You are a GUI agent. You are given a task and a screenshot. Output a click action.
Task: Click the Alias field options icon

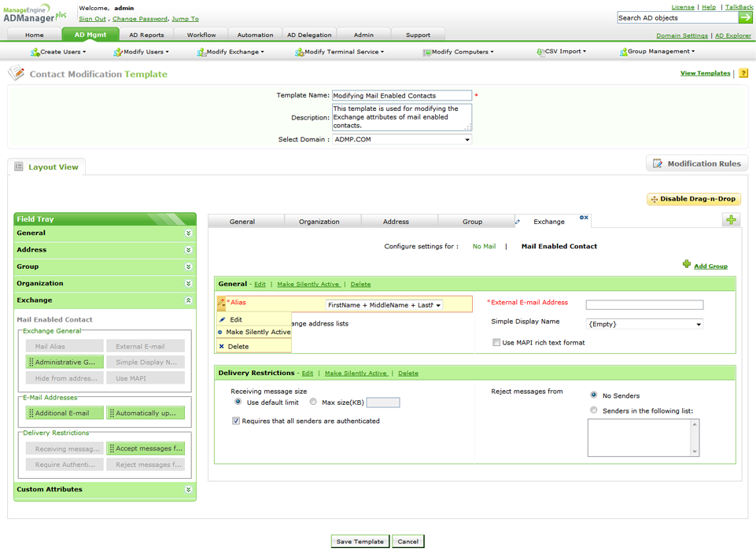(x=222, y=303)
